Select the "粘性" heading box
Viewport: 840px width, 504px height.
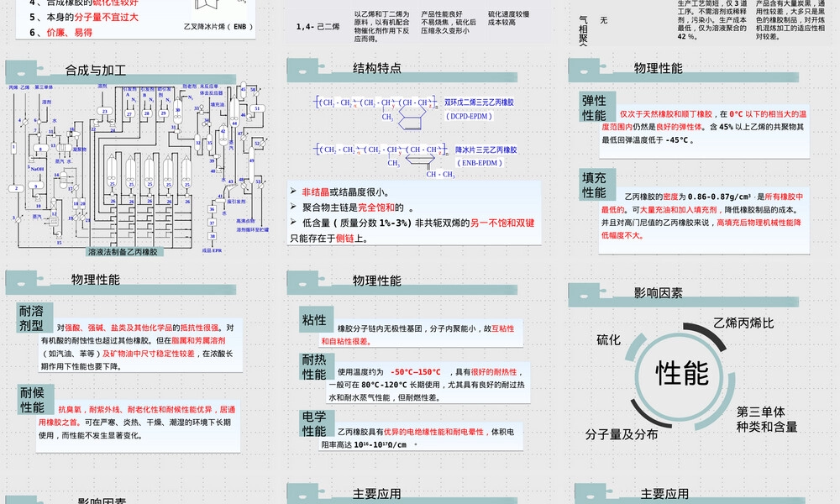pos(314,320)
